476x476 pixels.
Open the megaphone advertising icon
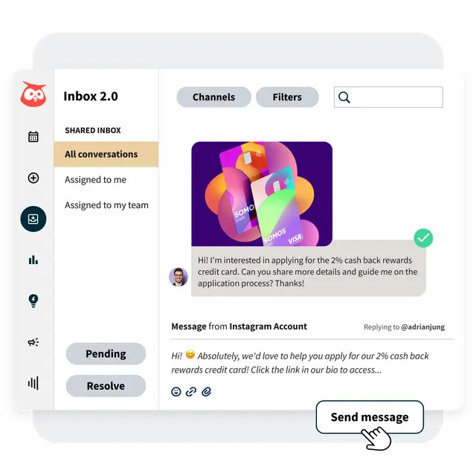click(33, 342)
